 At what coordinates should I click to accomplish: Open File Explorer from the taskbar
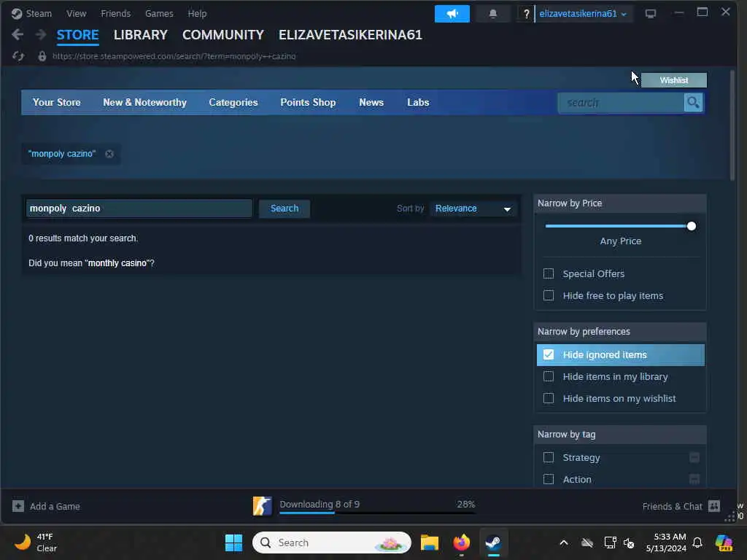(429, 542)
